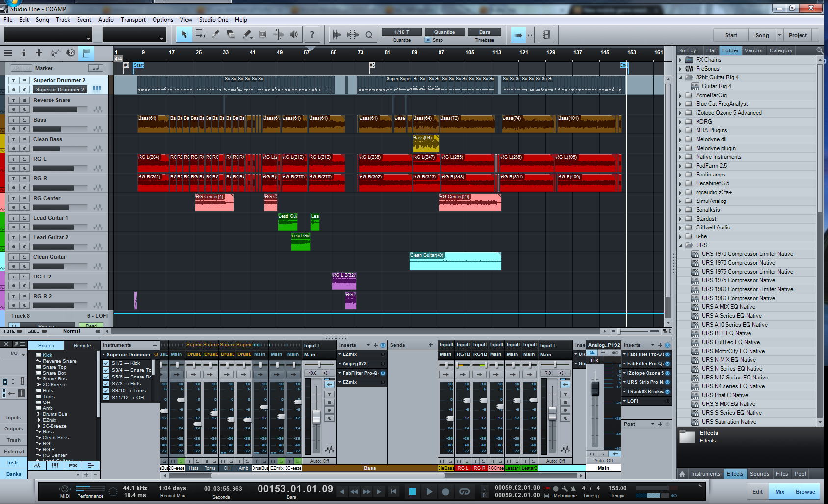This screenshot has width=828, height=504.
Task: Open help with the question mark icon
Action: click(312, 34)
